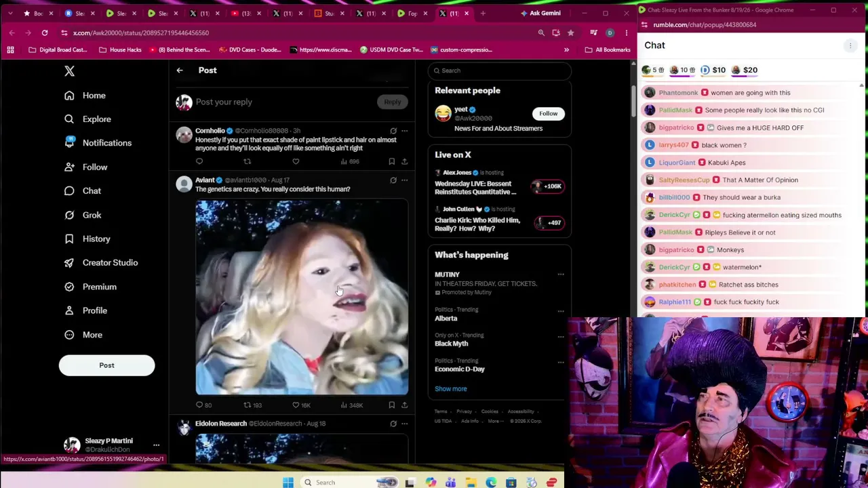
Task: Open the chat options menu in Rumble
Action: (x=850, y=45)
